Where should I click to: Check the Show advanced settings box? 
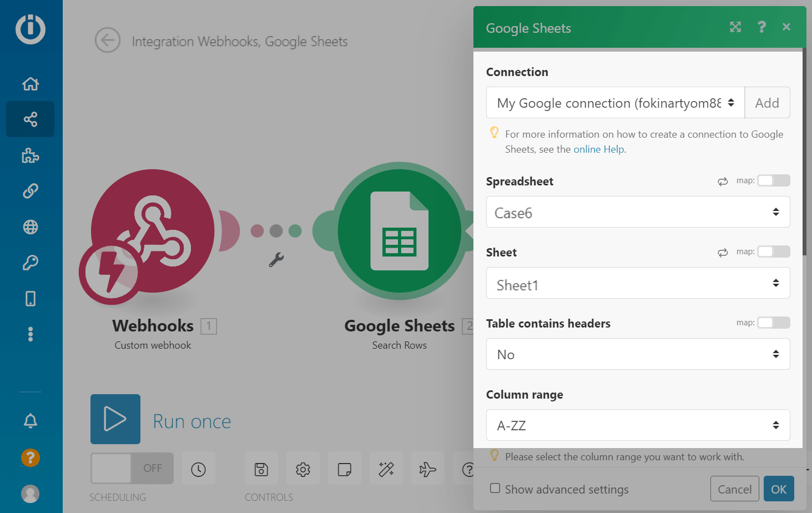pos(495,489)
